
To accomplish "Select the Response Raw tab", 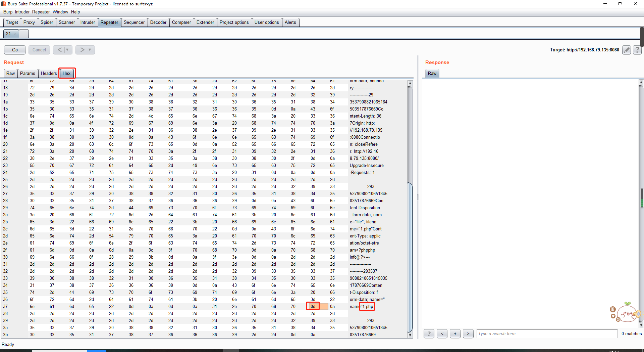I will click(432, 73).
